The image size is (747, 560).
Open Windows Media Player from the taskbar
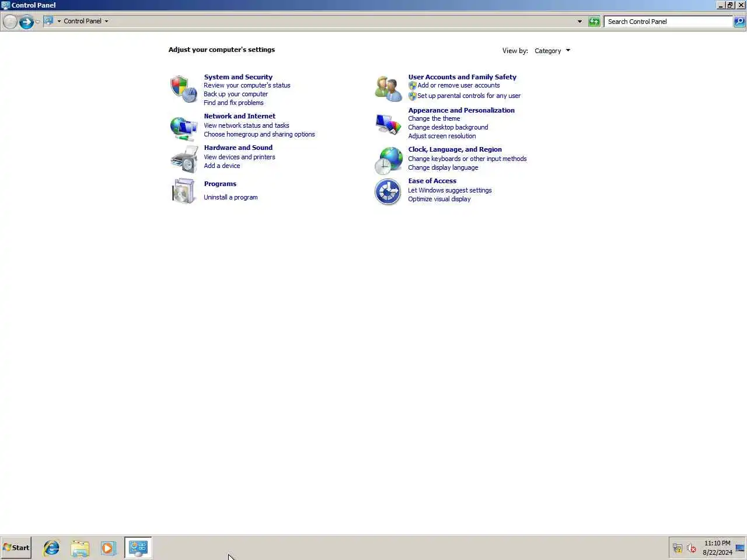click(108, 548)
